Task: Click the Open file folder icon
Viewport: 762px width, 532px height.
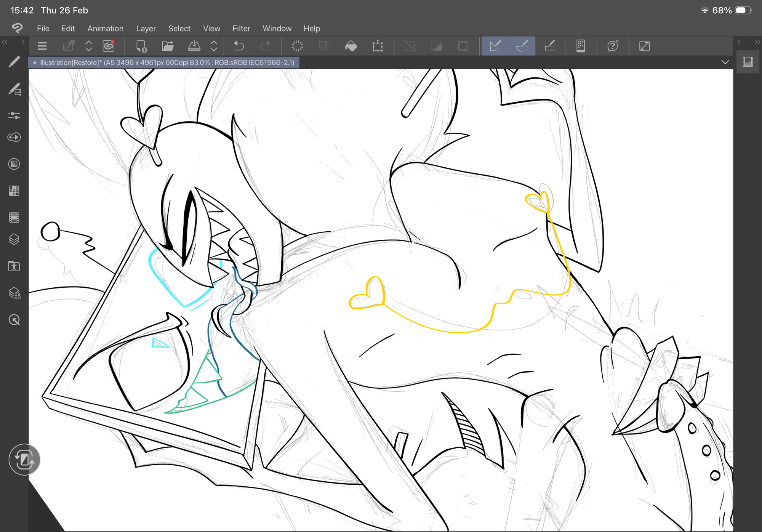Action: (x=168, y=46)
